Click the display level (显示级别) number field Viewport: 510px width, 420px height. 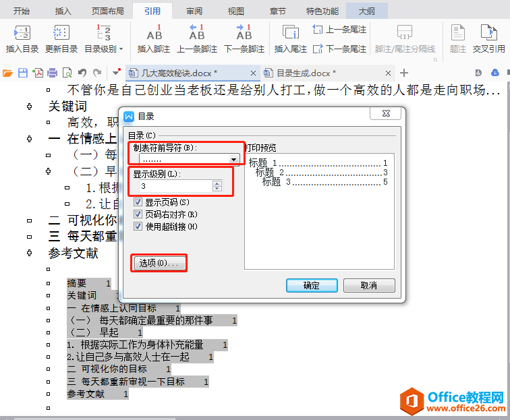(175, 186)
